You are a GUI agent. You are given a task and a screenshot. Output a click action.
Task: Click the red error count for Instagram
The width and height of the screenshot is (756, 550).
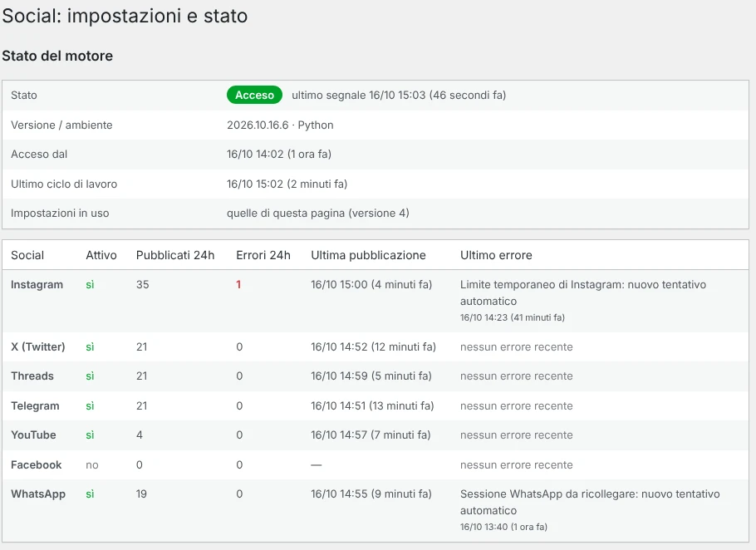pos(238,284)
